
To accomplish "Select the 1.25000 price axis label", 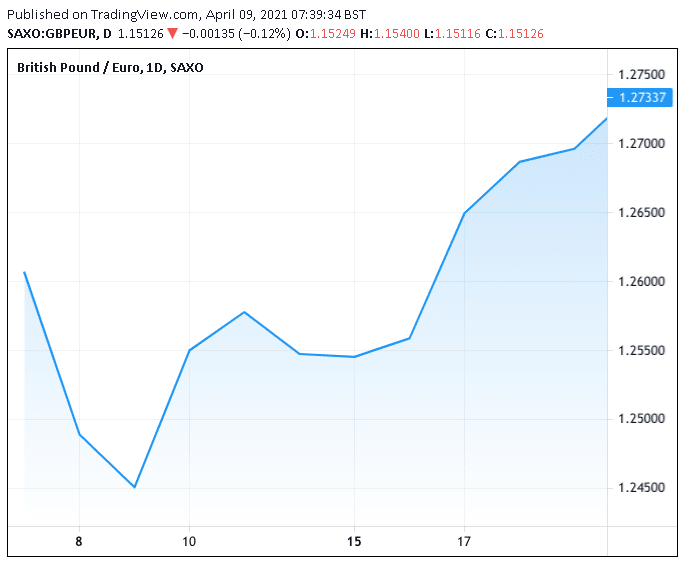I will (642, 419).
